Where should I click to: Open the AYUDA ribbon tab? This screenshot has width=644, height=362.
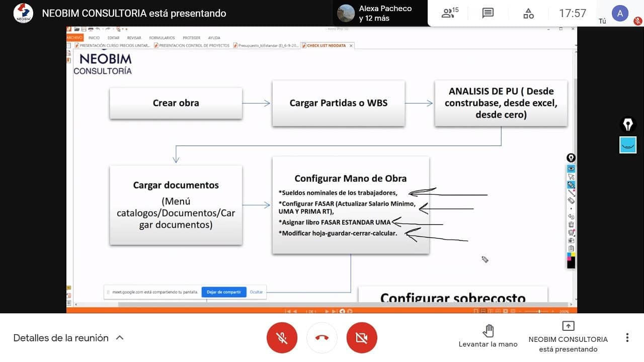(214, 38)
